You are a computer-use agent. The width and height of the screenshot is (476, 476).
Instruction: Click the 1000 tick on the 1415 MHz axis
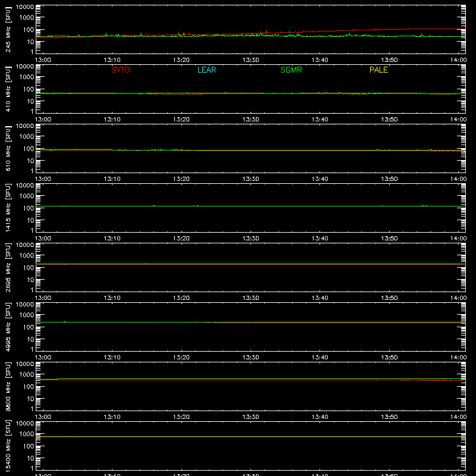27,196
